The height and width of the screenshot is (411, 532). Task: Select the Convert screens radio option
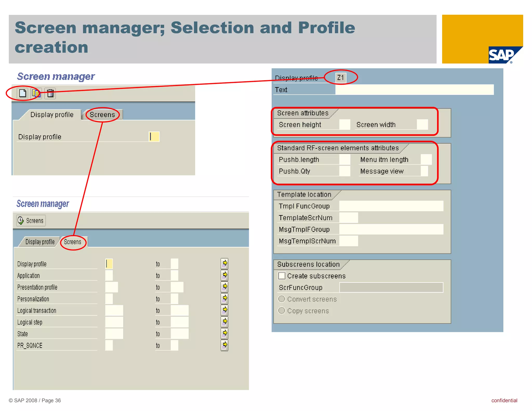pos(282,299)
